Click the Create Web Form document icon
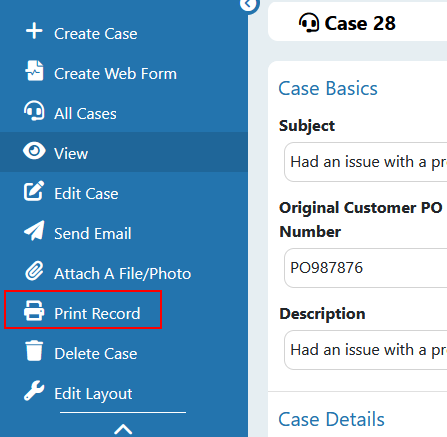Image resolution: width=447 pixels, height=437 pixels. pos(34,71)
